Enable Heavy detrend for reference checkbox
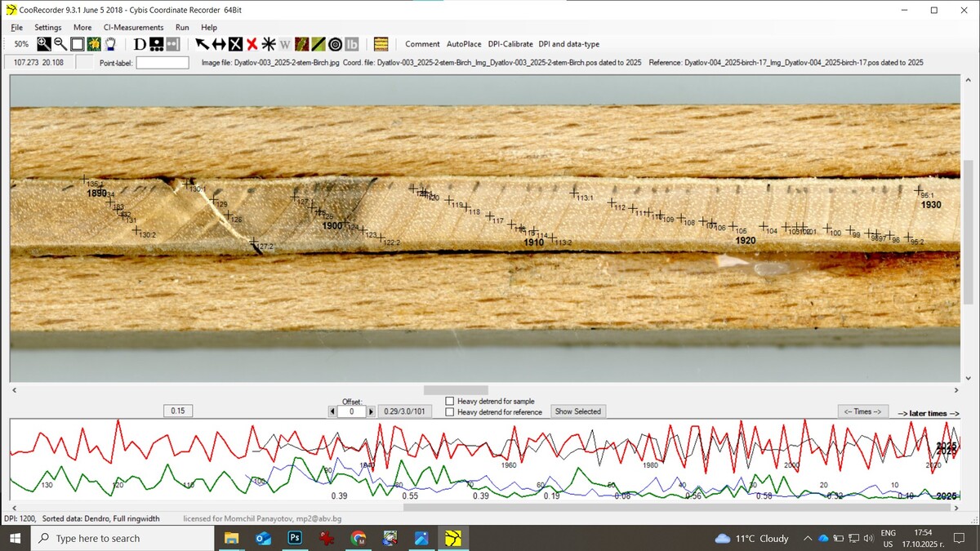980x551 pixels. coord(450,412)
